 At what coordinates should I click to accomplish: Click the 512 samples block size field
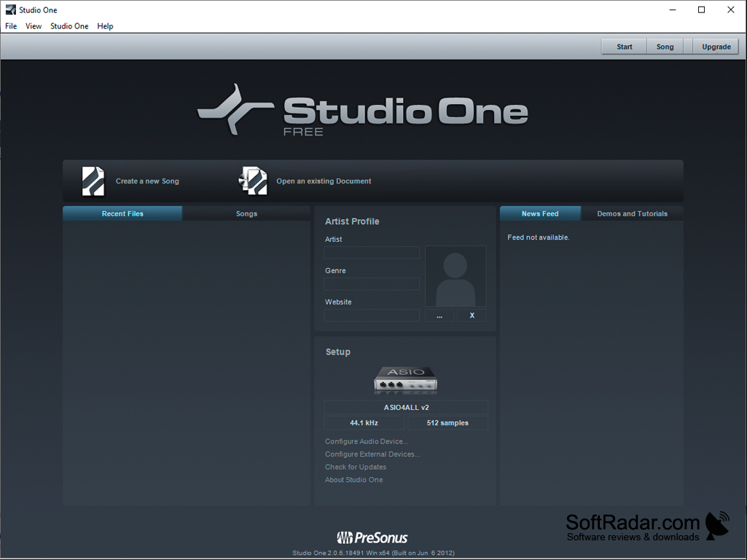click(x=447, y=423)
